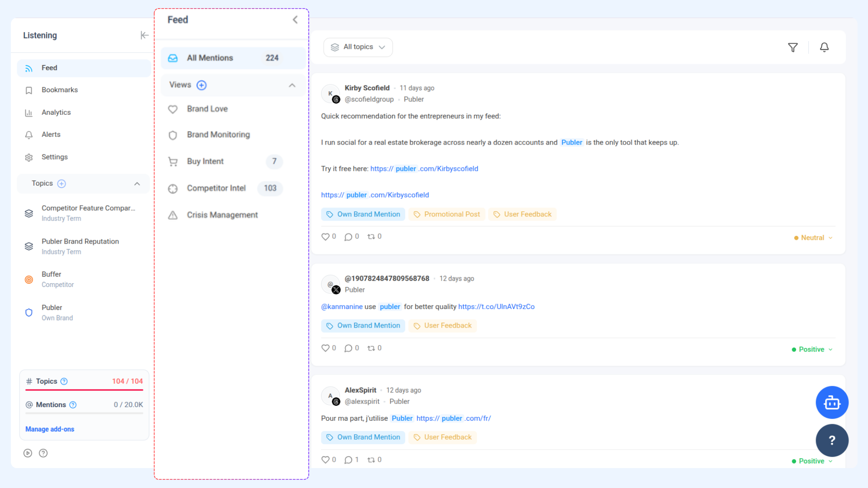The height and width of the screenshot is (488, 868).
Task: Select All Mentions view
Action: (x=232, y=58)
